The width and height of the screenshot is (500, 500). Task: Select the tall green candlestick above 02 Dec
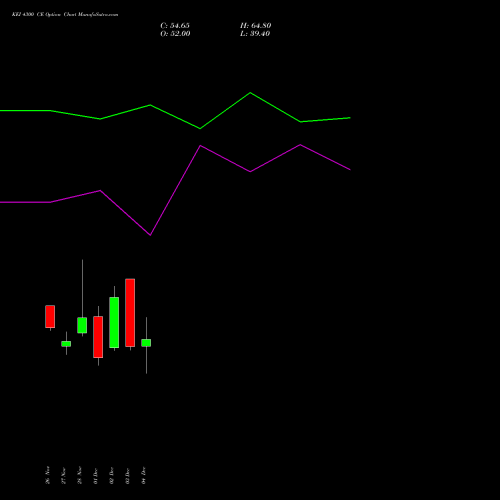coord(114,322)
